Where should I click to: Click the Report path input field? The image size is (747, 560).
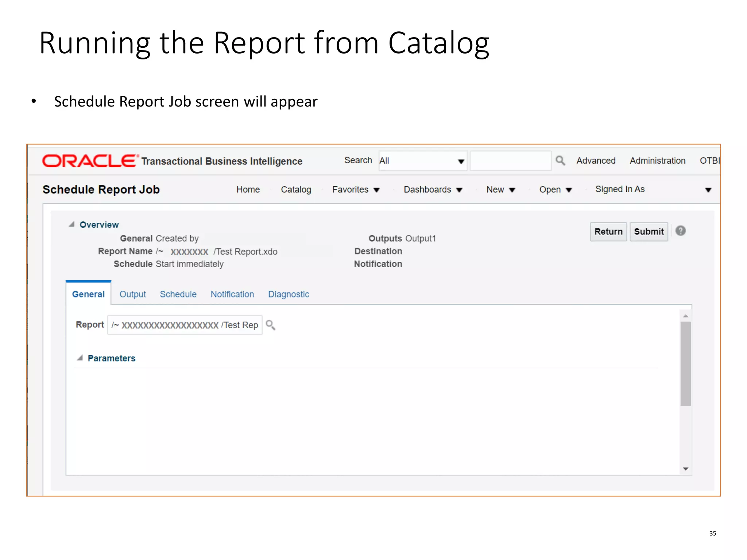click(x=185, y=325)
